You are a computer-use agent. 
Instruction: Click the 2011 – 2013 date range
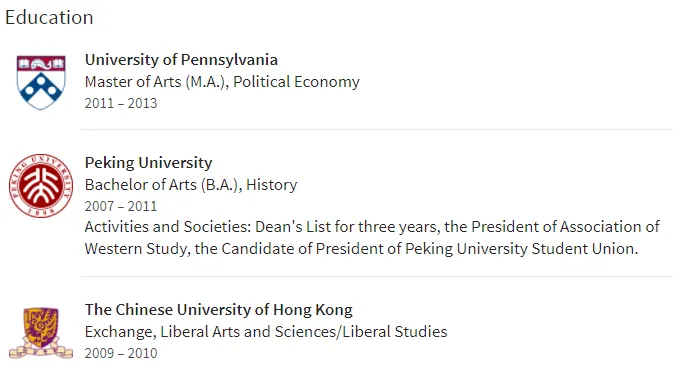click(121, 103)
